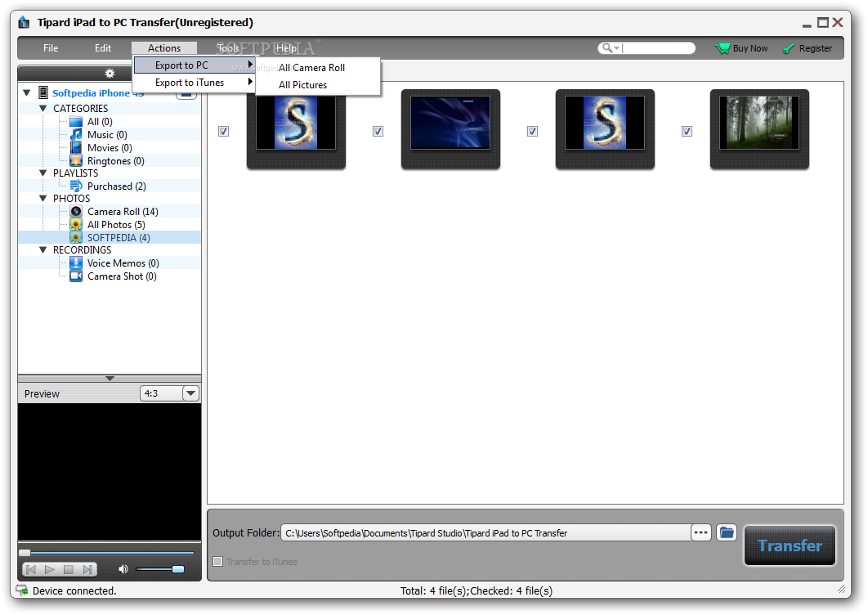Image resolution: width=868 pixels, height=615 pixels.
Task: Select Purchased (2) playlist row
Action: tap(110, 186)
